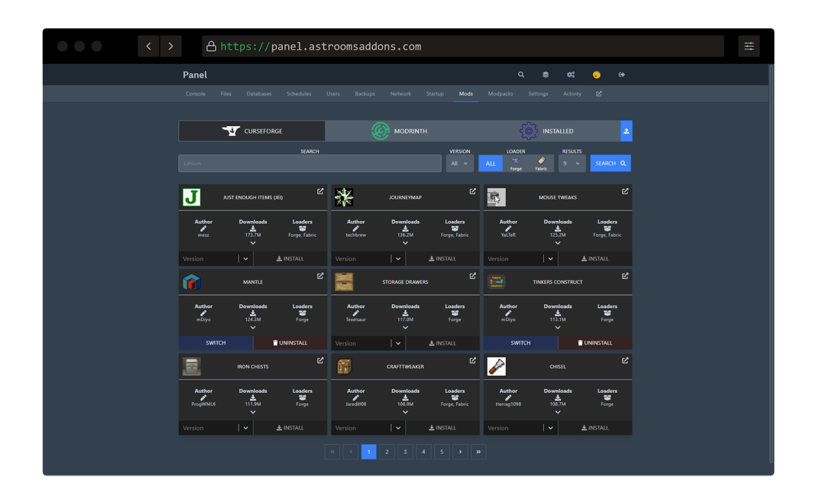Open the Results count dropdown
Screen dimensions: 817x504
click(x=572, y=164)
